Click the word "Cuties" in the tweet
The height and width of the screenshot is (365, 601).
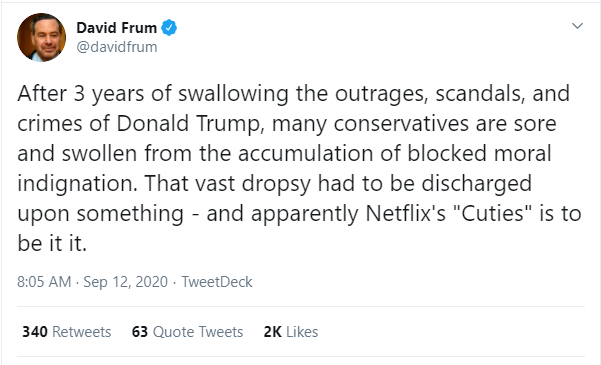point(493,214)
